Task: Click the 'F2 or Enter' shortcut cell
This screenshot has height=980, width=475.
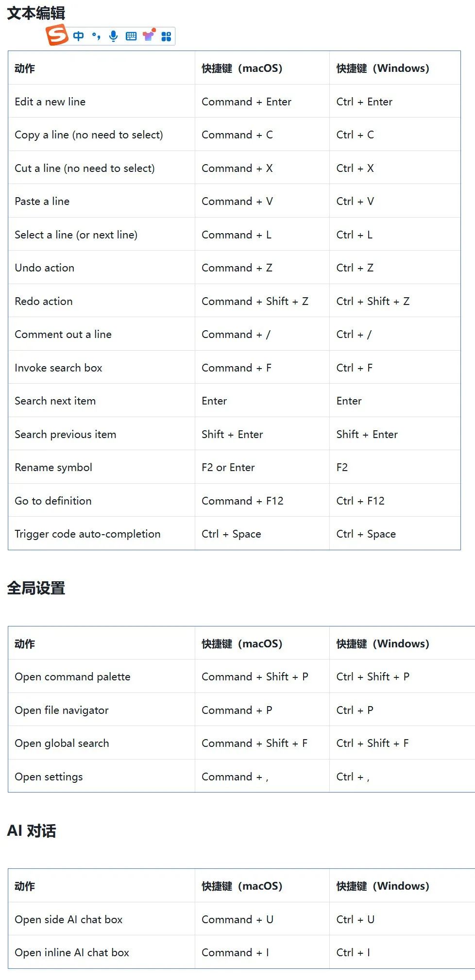Action: pos(228,468)
